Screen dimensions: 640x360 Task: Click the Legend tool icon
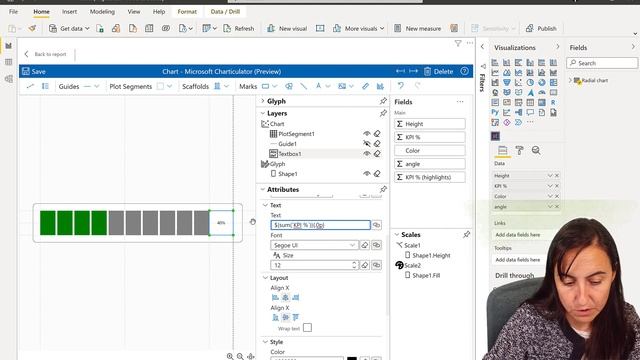(x=45, y=86)
